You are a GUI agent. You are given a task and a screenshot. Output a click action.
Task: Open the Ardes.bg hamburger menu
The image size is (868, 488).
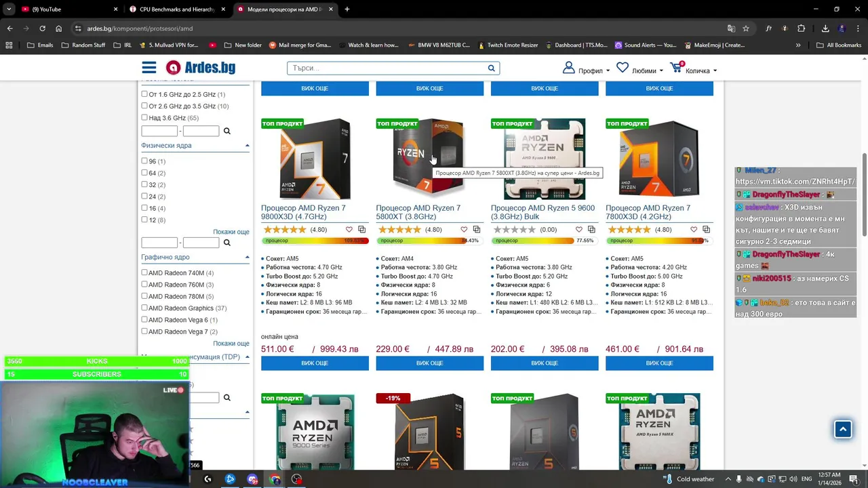point(149,68)
